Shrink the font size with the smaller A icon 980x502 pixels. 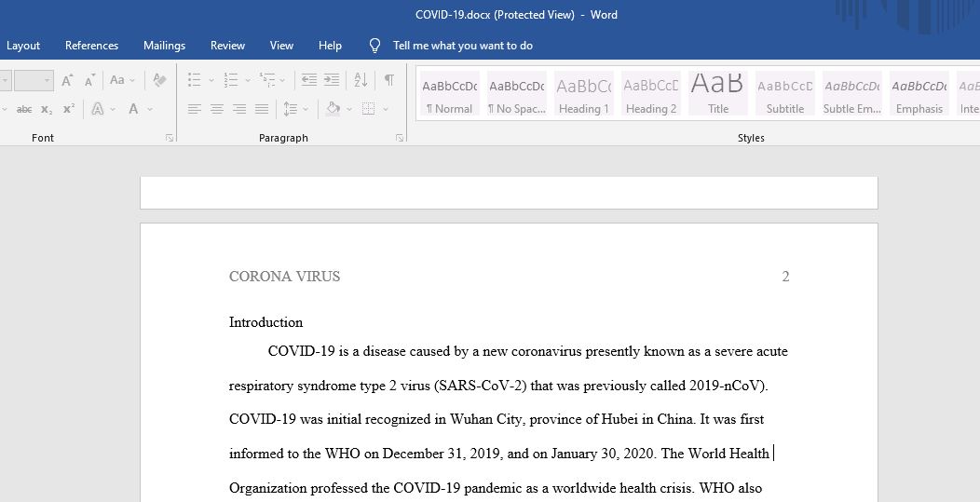[x=90, y=80]
